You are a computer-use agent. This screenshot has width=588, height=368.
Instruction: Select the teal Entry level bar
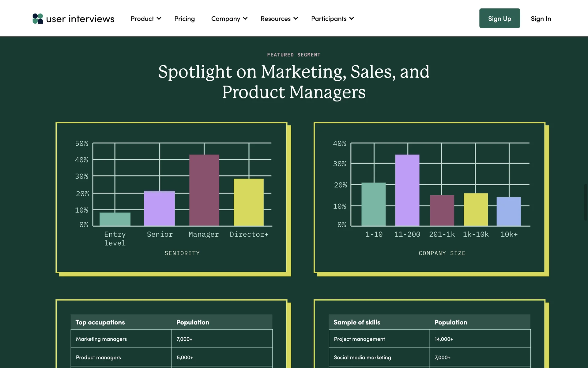pyautogui.click(x=115, y=219)
